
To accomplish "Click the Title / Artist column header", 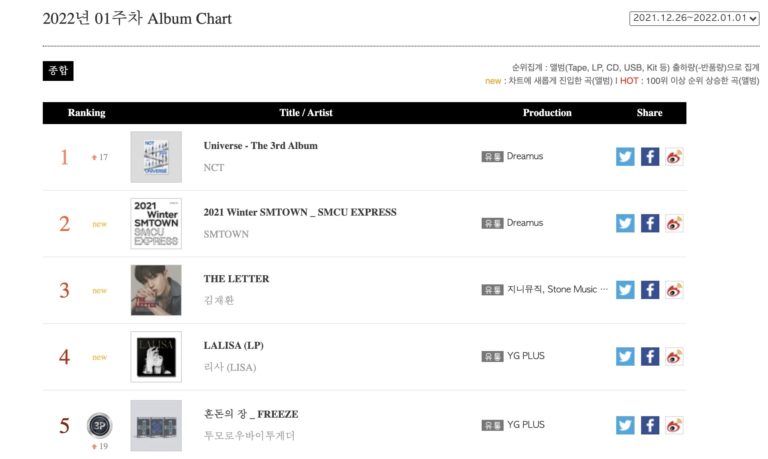I will click(x=306, y=113).
